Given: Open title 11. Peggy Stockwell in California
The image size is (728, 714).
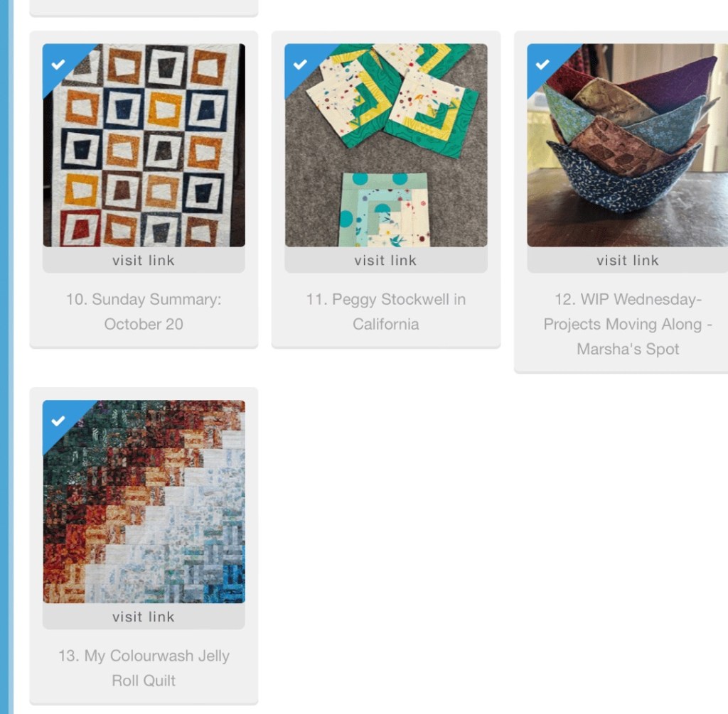Looking at the screenshot, I should point(386,311).
